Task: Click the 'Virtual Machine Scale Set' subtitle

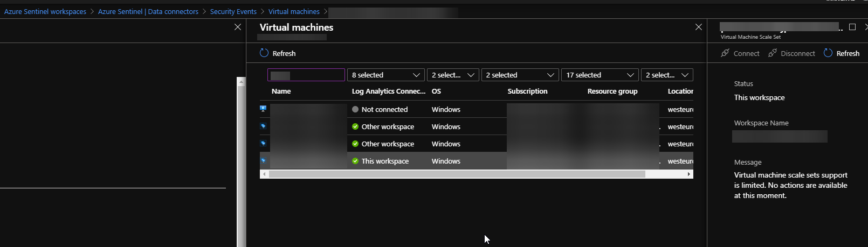Action: (x=750, y=37)
